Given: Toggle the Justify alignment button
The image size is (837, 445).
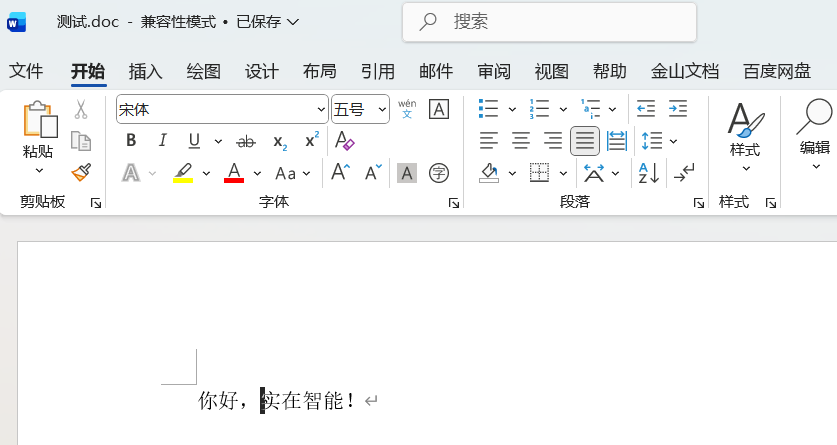Looking at the screenshot, I should pos(585,141).
